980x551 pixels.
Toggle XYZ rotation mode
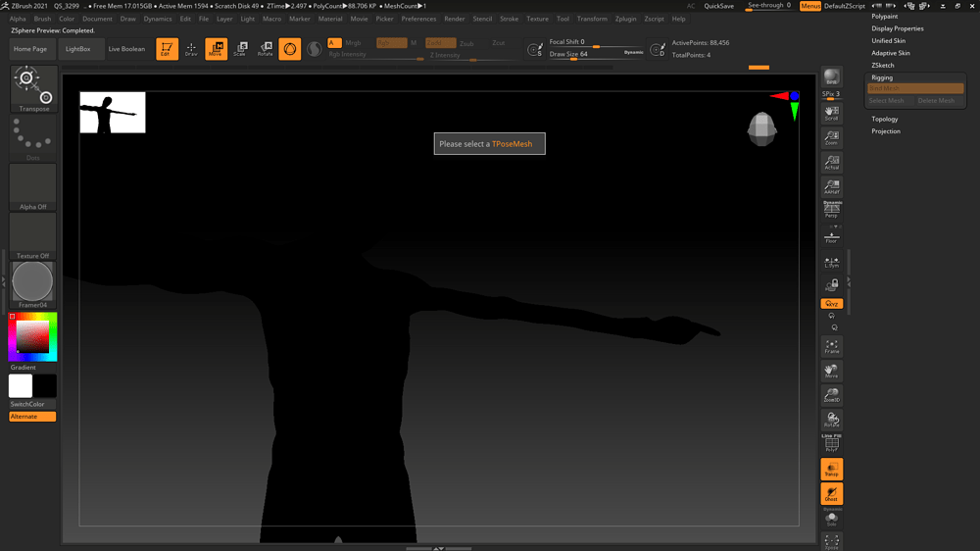click(x=831, y=303)
